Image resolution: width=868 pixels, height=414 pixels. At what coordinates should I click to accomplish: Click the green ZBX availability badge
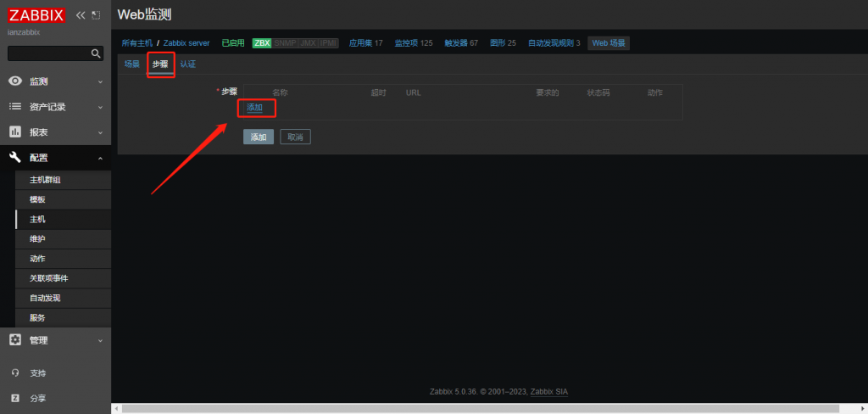[x=262, y=42]
